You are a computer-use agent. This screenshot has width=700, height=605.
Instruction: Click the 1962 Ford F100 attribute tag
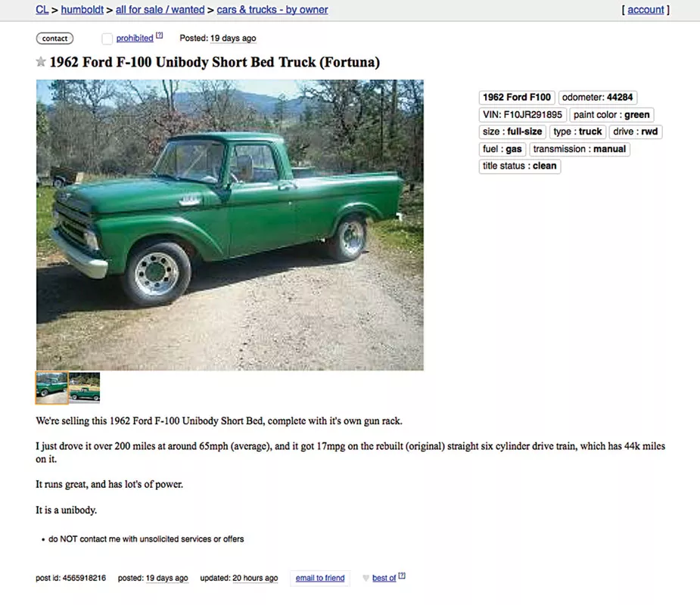pyautogui.click(x=517, y=98)
